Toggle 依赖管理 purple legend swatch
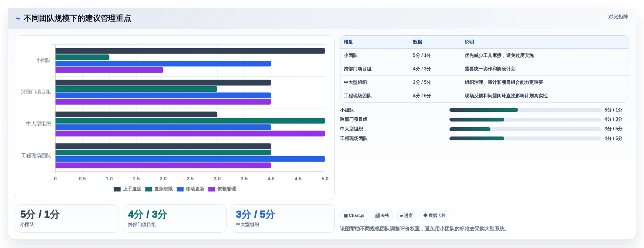644x248 pixels. (x=211, y=189)
